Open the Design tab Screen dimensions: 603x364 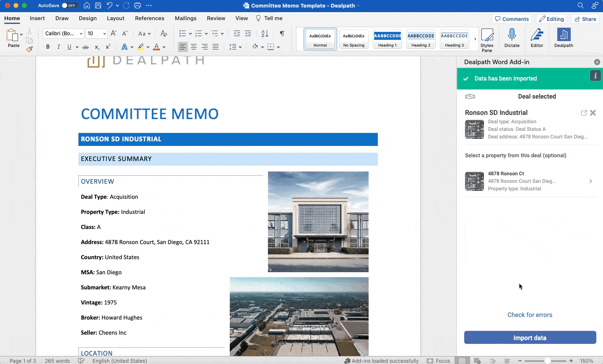pos(88,18)
